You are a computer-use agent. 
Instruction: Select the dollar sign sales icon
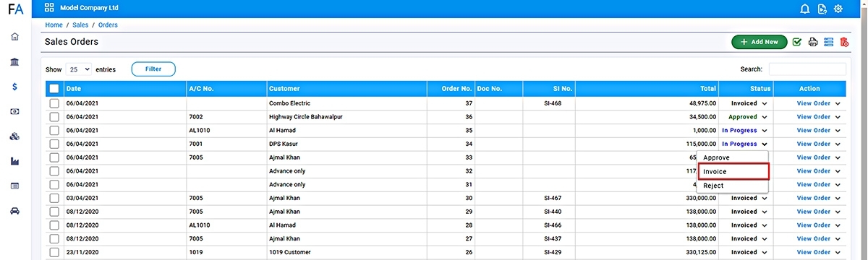click(x=14, y=87)
